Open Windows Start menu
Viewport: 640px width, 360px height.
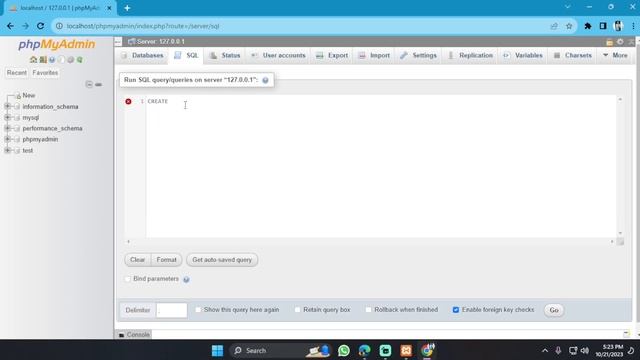click(218, 351)
